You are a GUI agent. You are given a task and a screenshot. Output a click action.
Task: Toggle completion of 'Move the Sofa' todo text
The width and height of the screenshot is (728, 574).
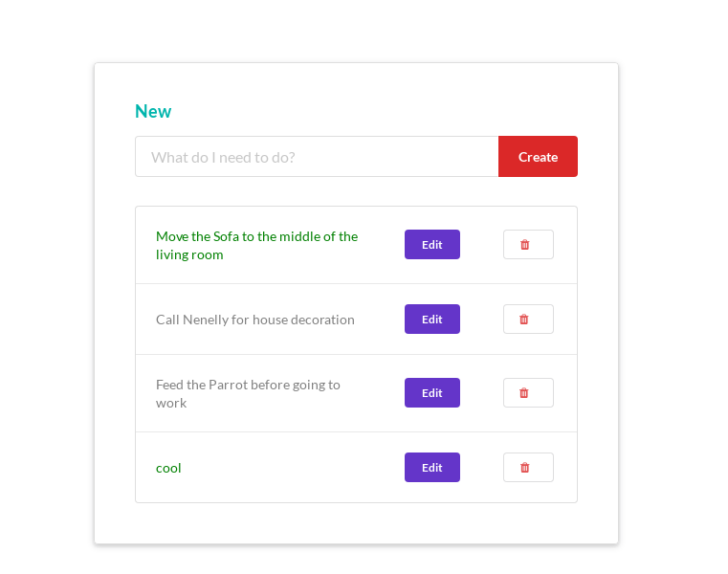256,236
